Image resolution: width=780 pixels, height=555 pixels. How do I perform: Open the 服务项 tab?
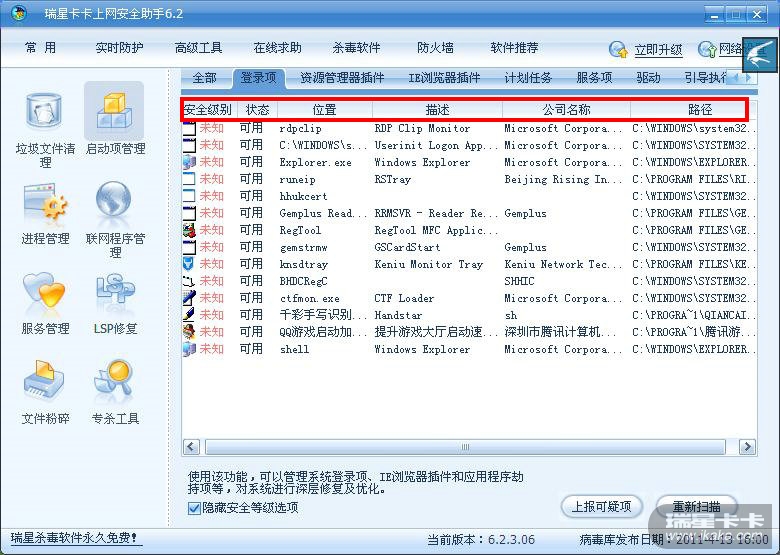[594, 78]
